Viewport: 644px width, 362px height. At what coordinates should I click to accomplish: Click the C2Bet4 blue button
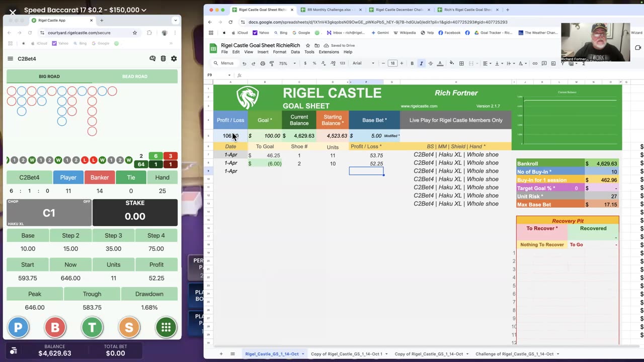(x=29, y=177)
